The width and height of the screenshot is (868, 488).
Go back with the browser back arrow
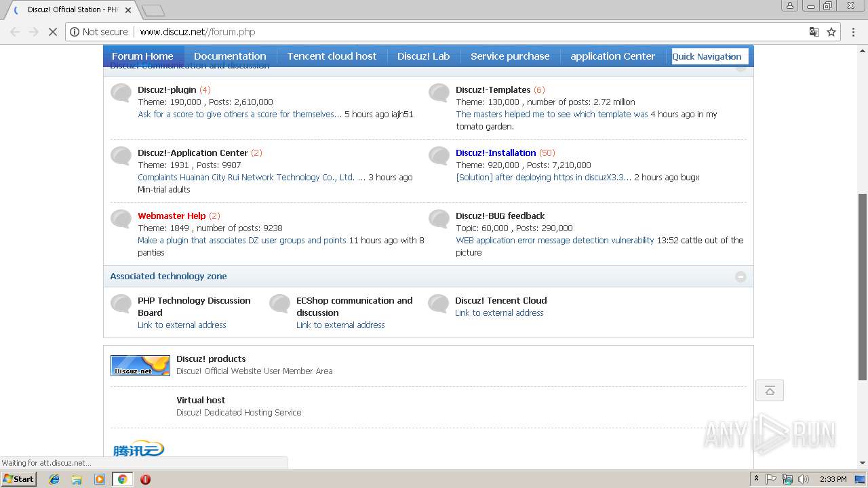15,32
